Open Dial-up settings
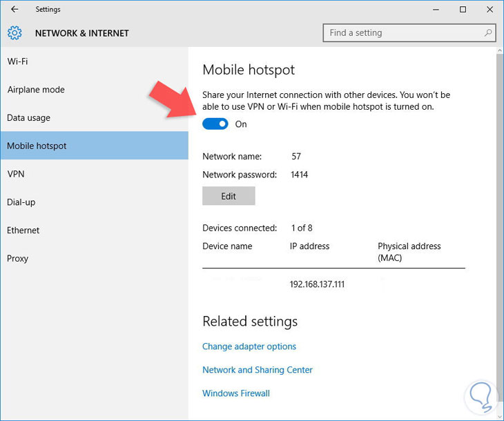The height and width of the screenshot is (421, 504). [94, 202]
